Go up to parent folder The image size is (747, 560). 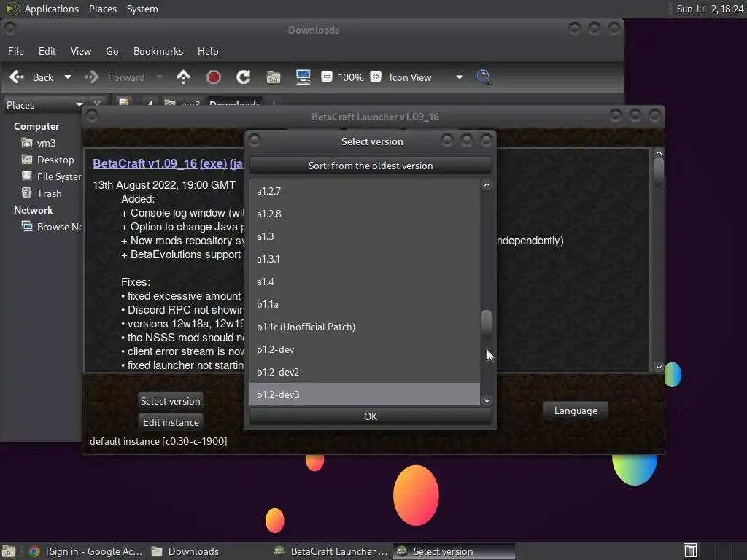click(183, 77)
